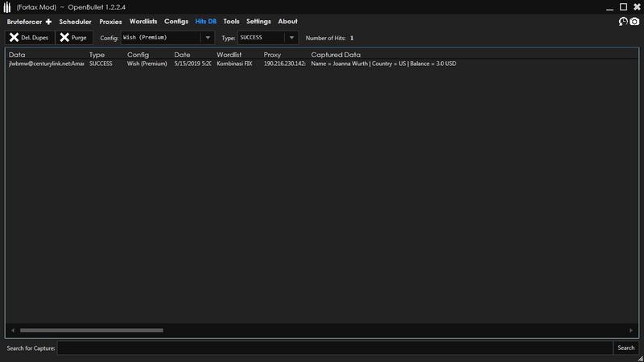Open the Wish (Premium) config combo box
Viewport: 644px width, 362px height.
[x=167, y=38]
